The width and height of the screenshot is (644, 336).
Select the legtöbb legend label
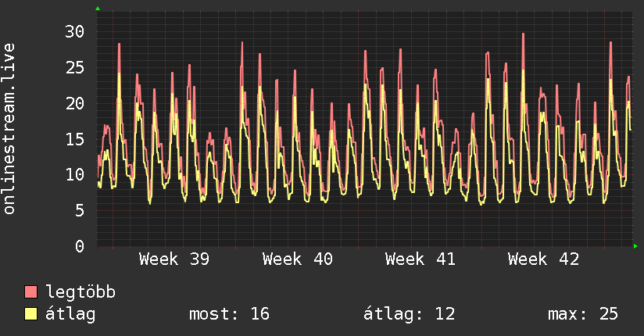(x=80, y=292)
